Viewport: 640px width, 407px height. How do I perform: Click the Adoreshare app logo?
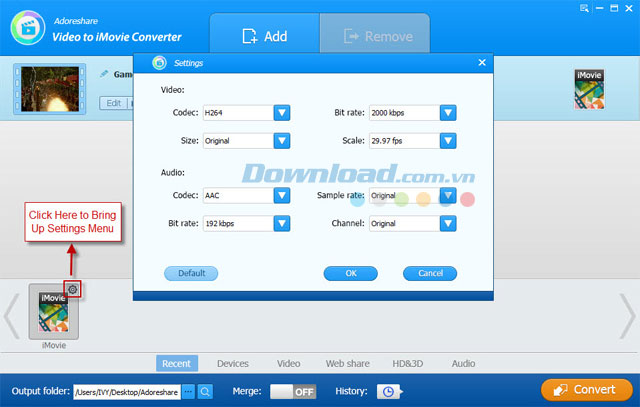click(x=28, y=28)
